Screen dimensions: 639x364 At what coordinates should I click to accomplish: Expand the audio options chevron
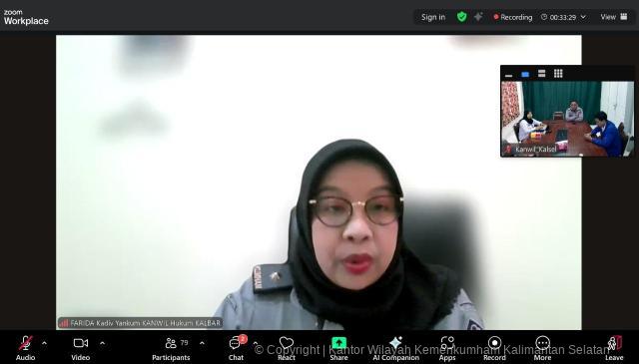click(44, 343)
